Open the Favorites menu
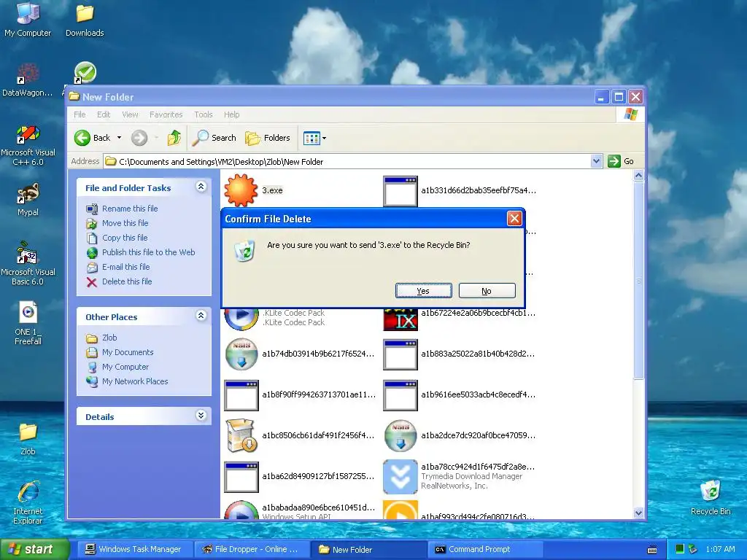The image size is (747, 560). [166, 114]
